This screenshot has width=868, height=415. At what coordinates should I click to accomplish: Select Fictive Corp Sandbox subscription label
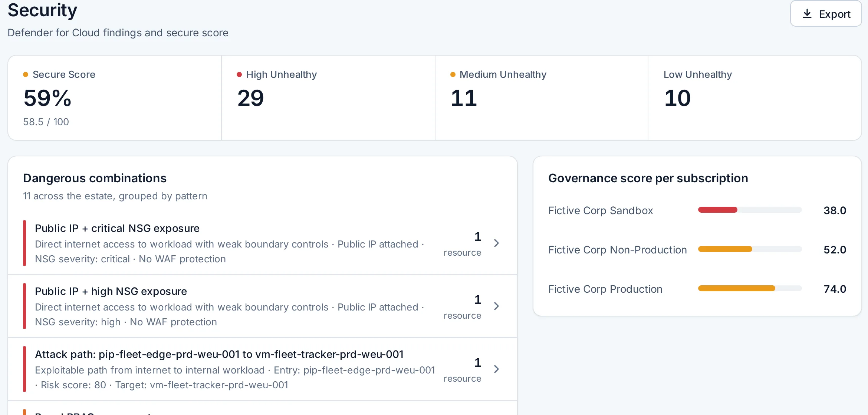601,210
